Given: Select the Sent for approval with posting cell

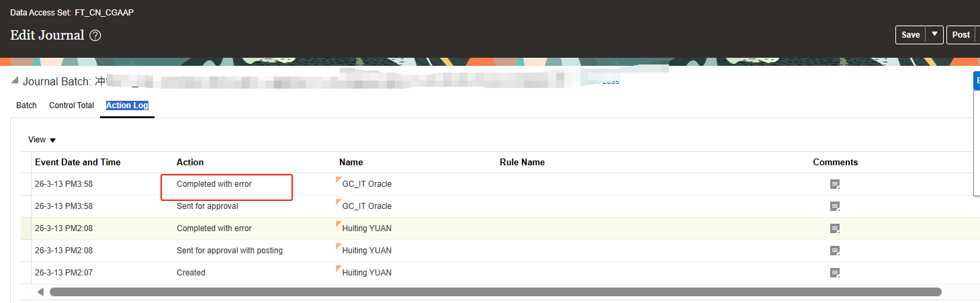Looking at the screenshot, I should [x=230, y=251].
